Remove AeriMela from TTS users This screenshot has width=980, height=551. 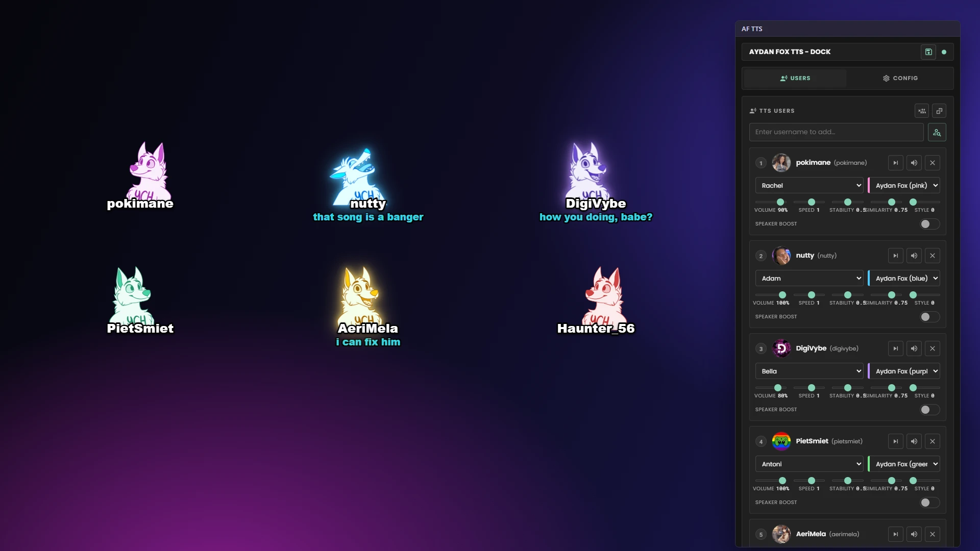pyautogui.click(x=933, y=534)
